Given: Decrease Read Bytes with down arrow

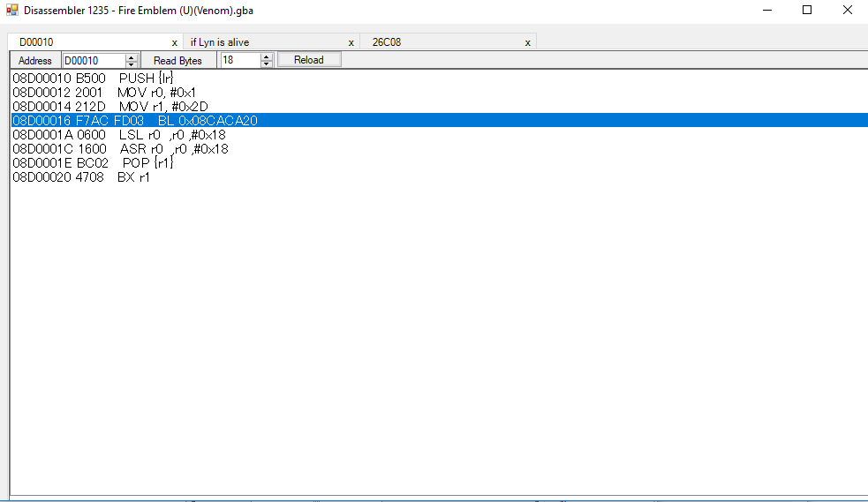Looking at the screenshot, I should tap(267, 64).
